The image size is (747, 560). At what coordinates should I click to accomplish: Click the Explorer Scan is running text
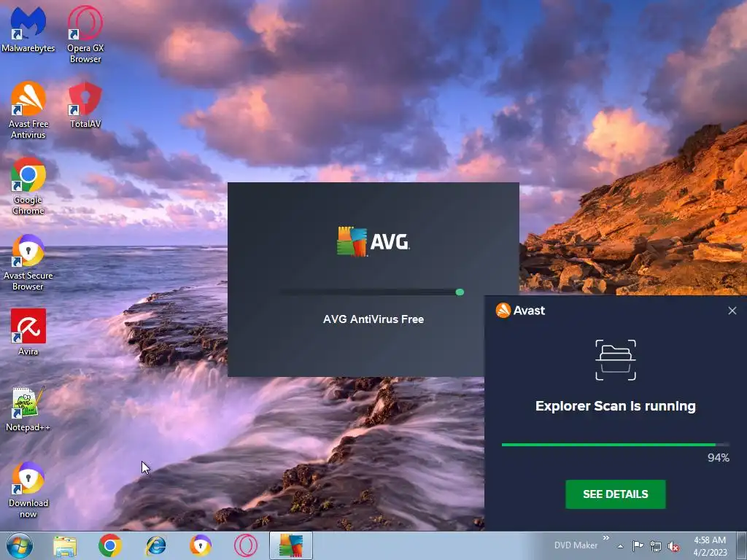[616, 406]
